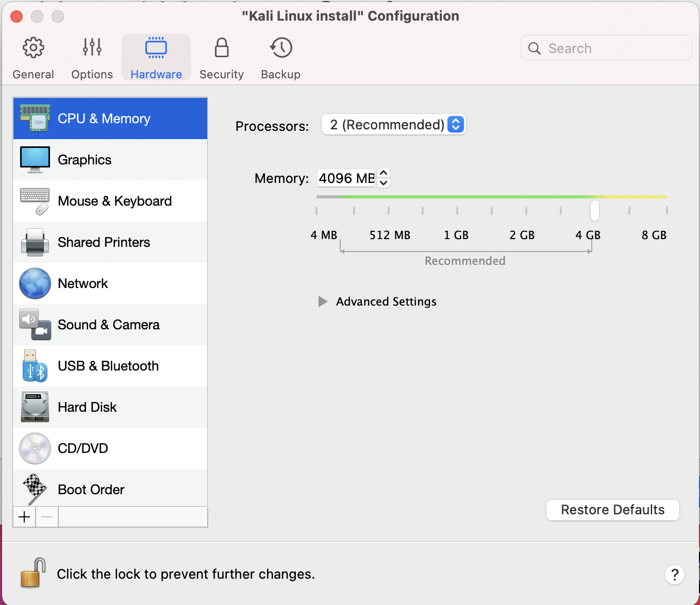
Task: Switch to the Security tab
Action: tap(222, 58)
